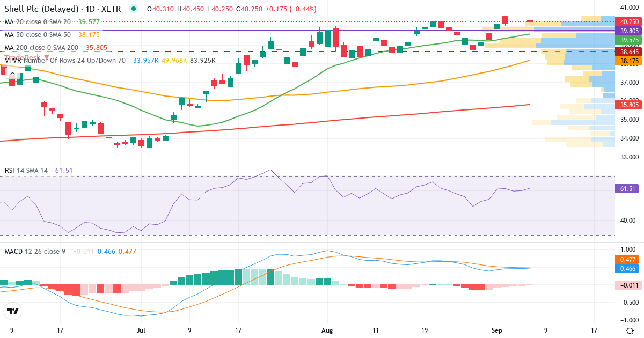
Task: Click current price label 40.250
Action: (x=629, y=22)
